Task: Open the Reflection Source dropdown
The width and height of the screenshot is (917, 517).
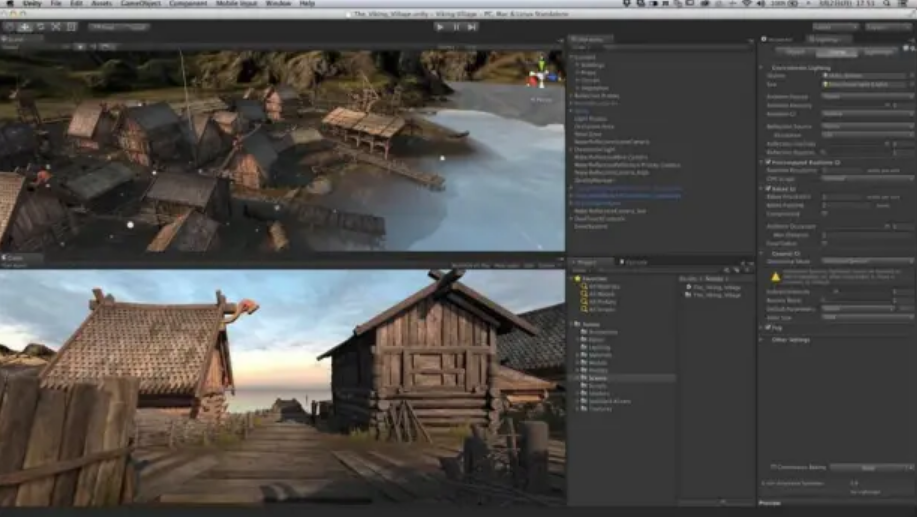Action: pyautogui.click(x=867, y=126)
